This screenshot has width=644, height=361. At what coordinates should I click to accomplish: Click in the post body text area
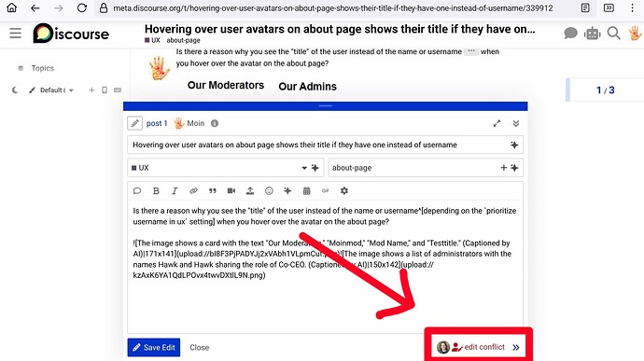point(325,267)
